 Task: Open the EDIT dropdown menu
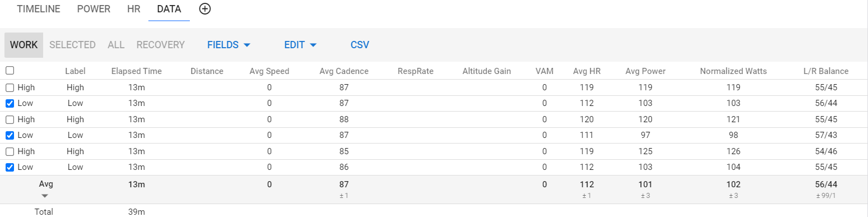point(301,45)
